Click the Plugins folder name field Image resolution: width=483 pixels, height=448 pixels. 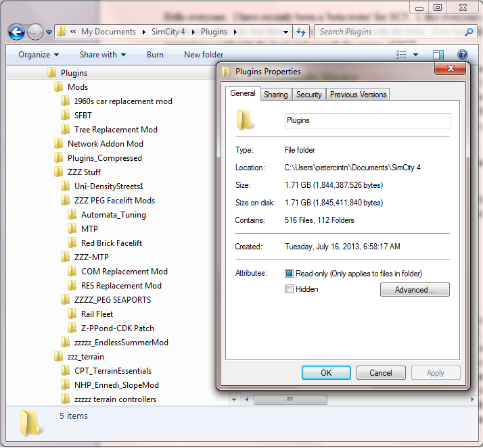point(368,121)
